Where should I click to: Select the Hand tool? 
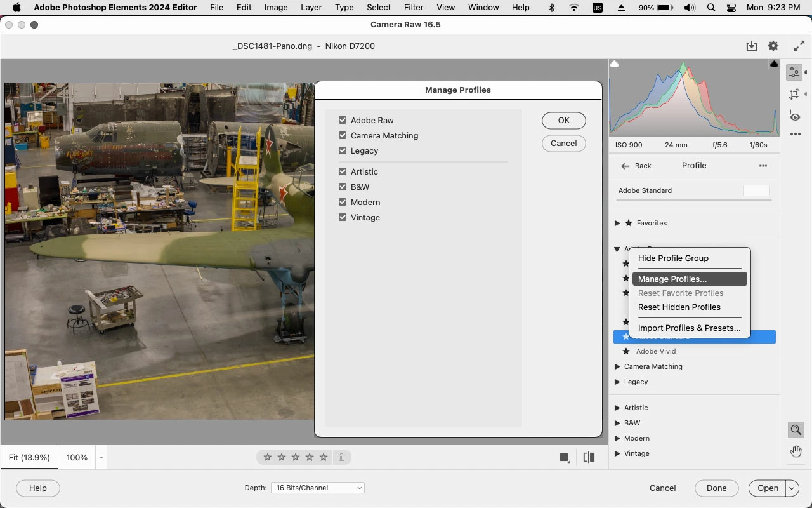pyautogui.click(x=796, y=451)
